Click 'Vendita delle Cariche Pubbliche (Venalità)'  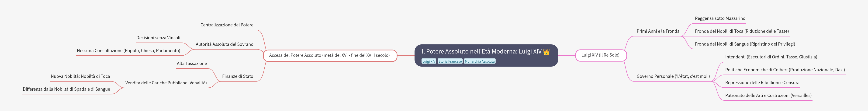click(166, 83)
